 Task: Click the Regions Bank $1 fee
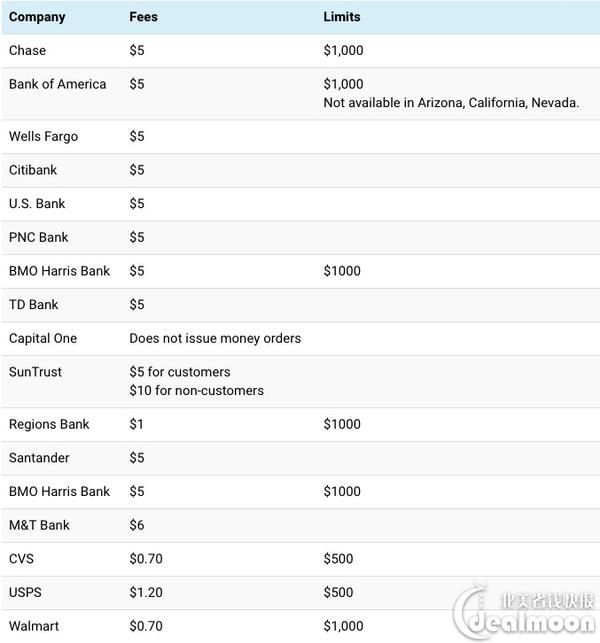click(136, 424)
